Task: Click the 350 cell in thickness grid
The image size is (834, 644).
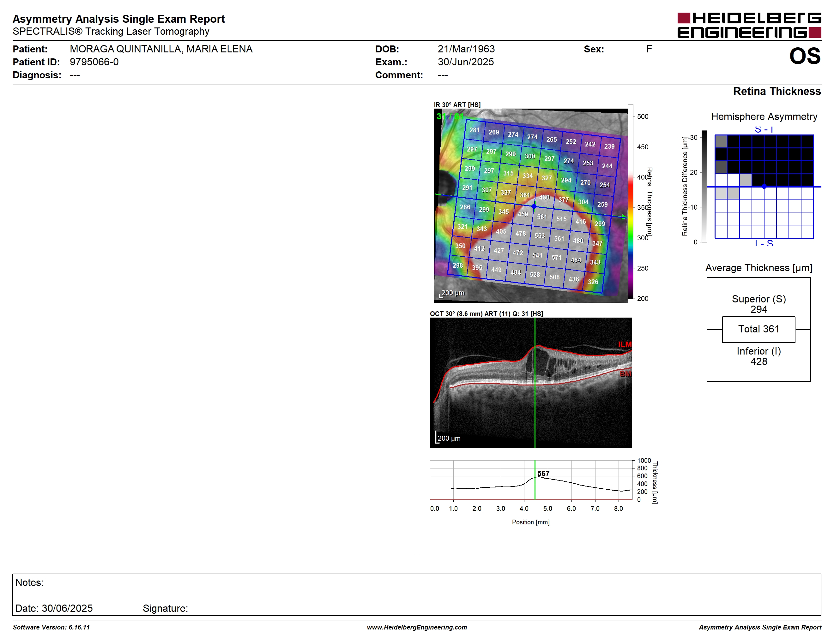Action: point(460,246)
